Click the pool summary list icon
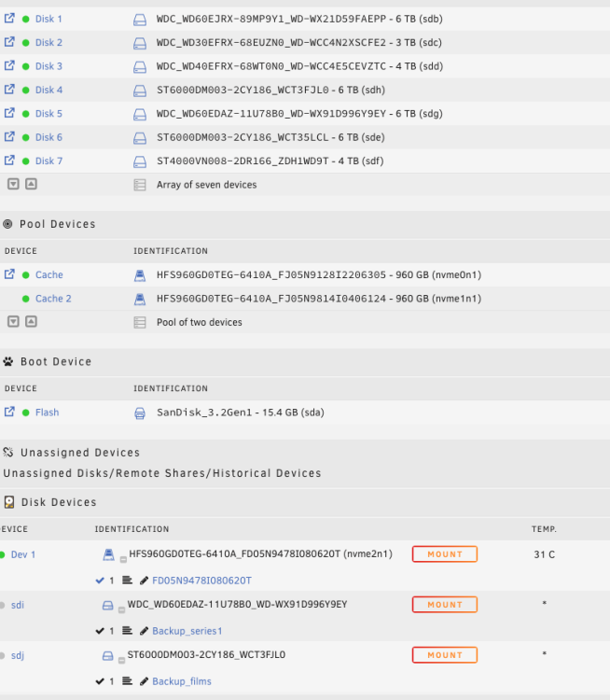 140,322
